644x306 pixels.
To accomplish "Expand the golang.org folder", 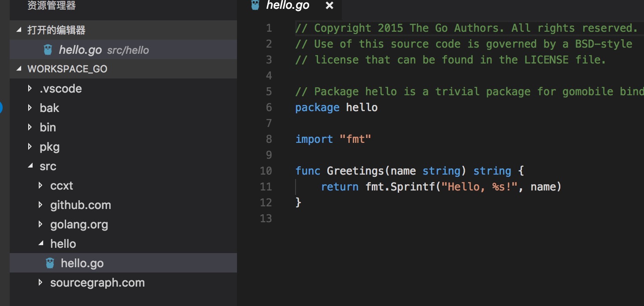I will click(x=41, y=224).
